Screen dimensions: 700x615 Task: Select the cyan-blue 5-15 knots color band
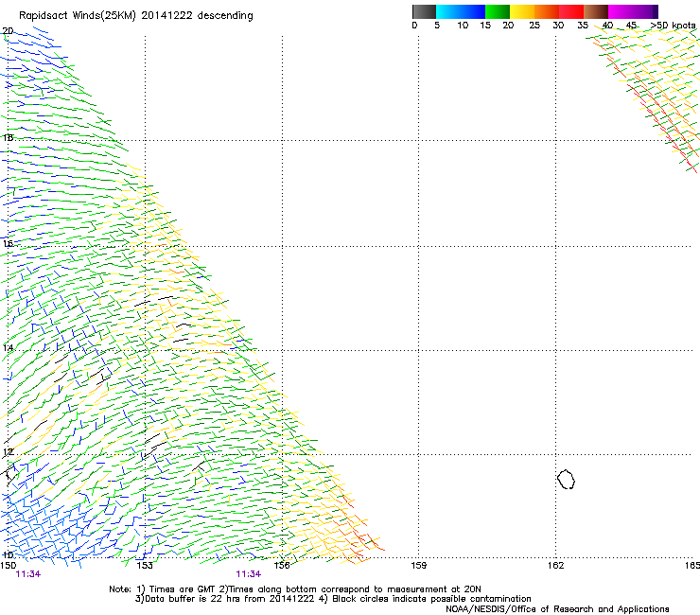(461, 11)
